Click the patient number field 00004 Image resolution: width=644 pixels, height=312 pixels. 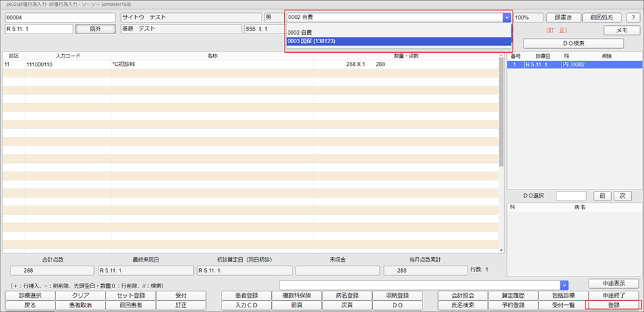pyautogui.click(x=60, y=17)
